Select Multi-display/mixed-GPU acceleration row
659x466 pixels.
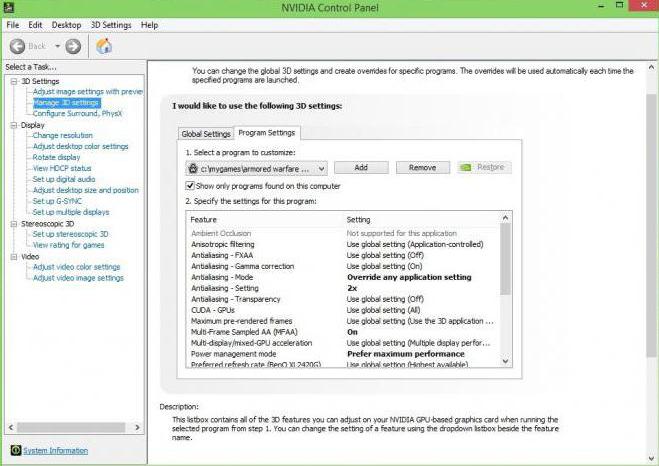tap(343, 343)
